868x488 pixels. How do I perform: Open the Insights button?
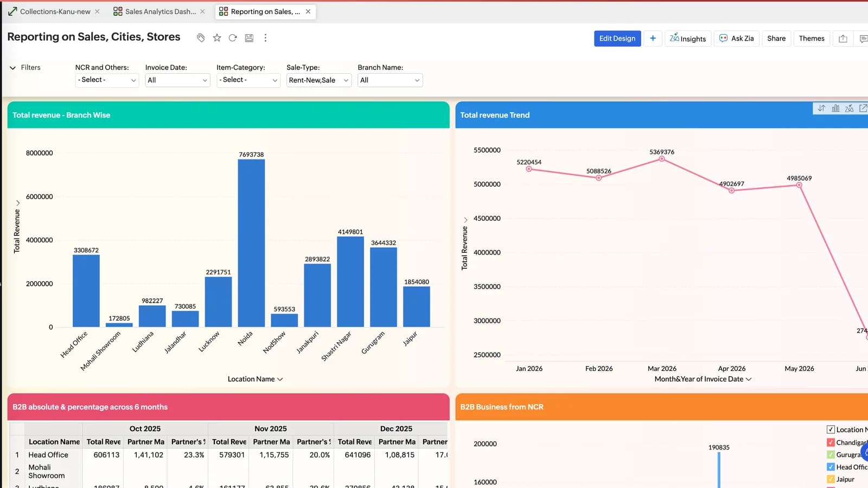tap(688, 38)
